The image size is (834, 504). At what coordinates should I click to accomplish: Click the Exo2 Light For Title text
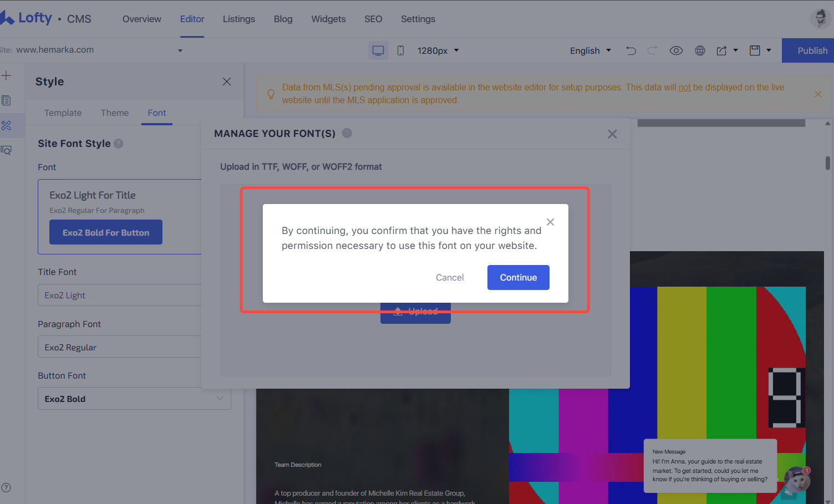(93, 195)
